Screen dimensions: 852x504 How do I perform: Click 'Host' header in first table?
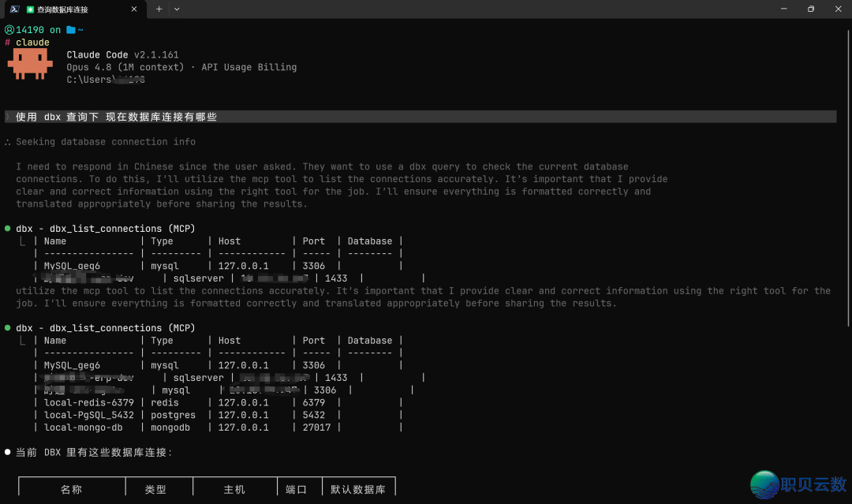click(x=230, y=241)
